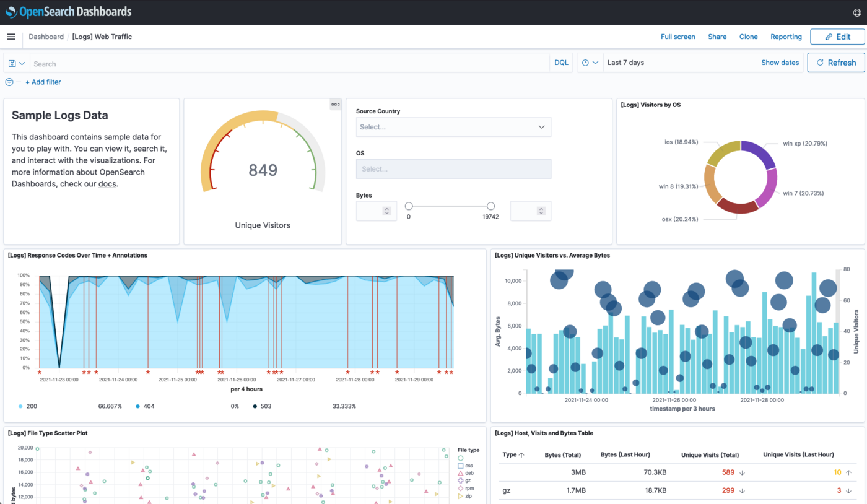
Task: Switch query language using the DQL icon
Action: (x=561, y=63)
